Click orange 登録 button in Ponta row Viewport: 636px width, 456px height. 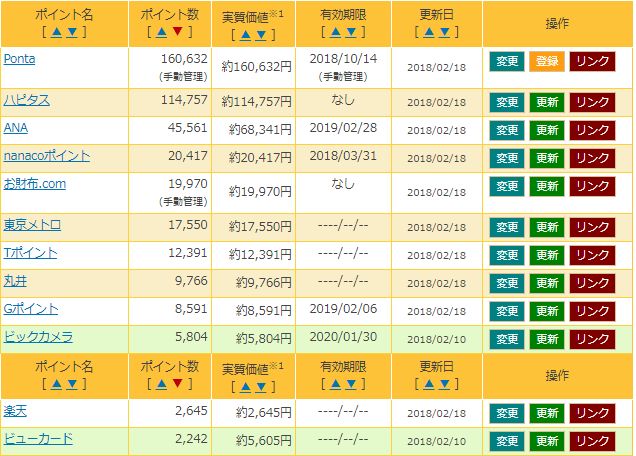point(547,61)
